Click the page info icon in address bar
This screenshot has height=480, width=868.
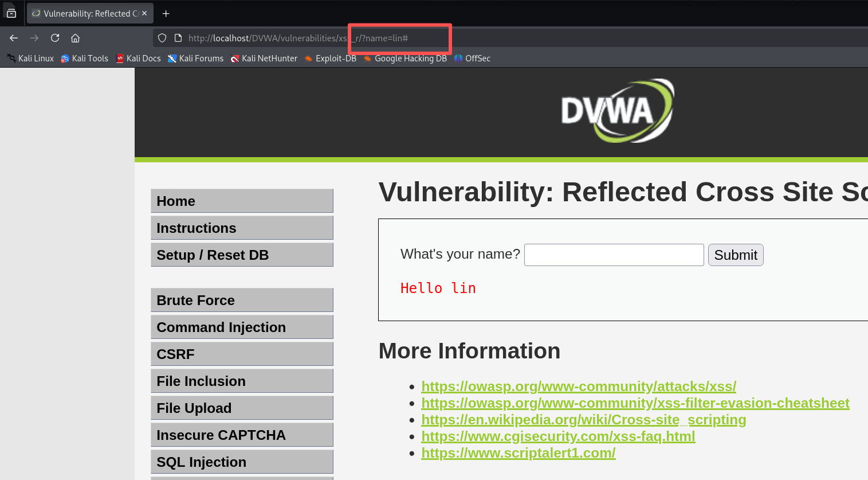[x=178, y=38]
